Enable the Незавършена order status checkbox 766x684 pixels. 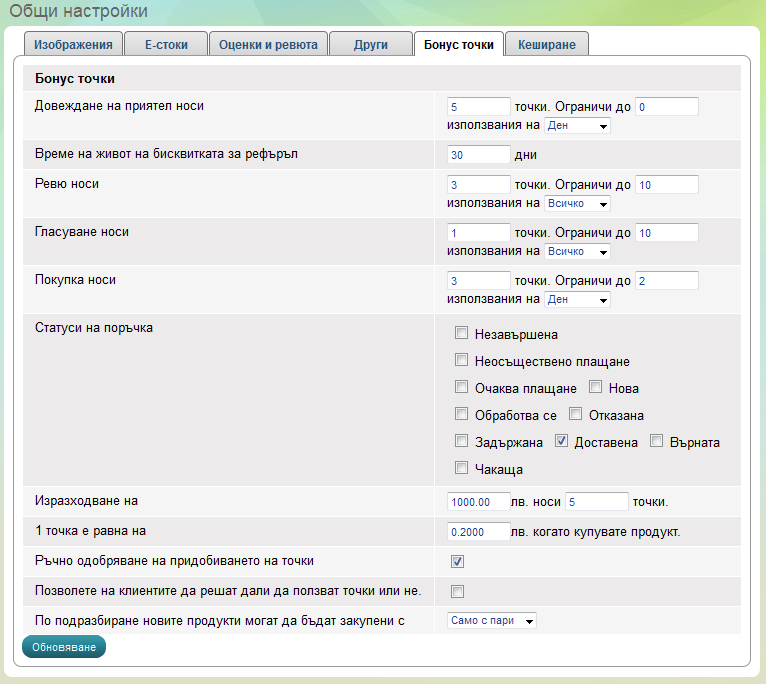pos(461,333)
